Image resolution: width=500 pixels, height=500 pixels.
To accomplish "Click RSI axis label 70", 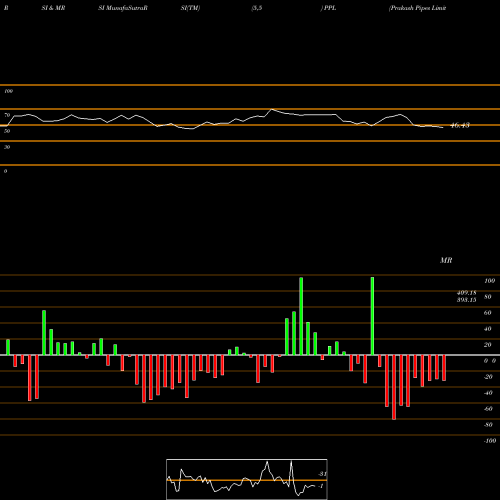I will [7, 115].
